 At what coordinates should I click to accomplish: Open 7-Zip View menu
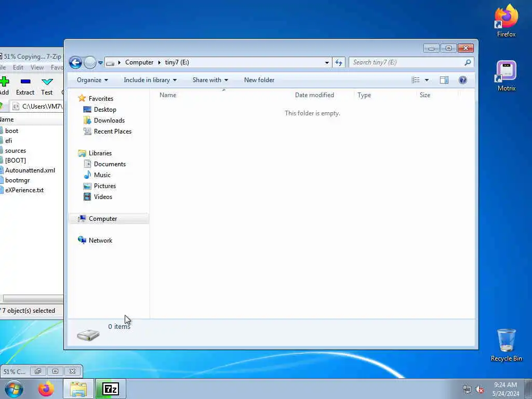pyautogui.click(x=37, y=68)
